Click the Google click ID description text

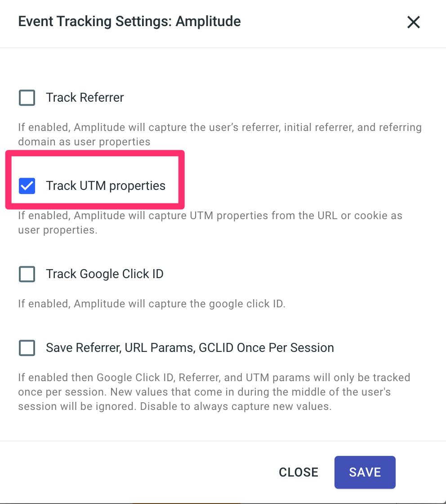coord(152,304)
